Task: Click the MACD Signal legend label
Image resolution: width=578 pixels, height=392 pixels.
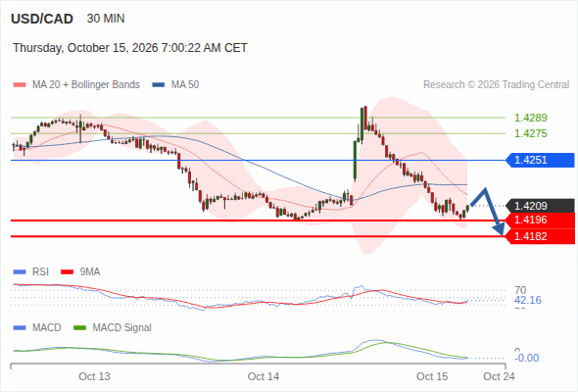Action: [122, 328]
